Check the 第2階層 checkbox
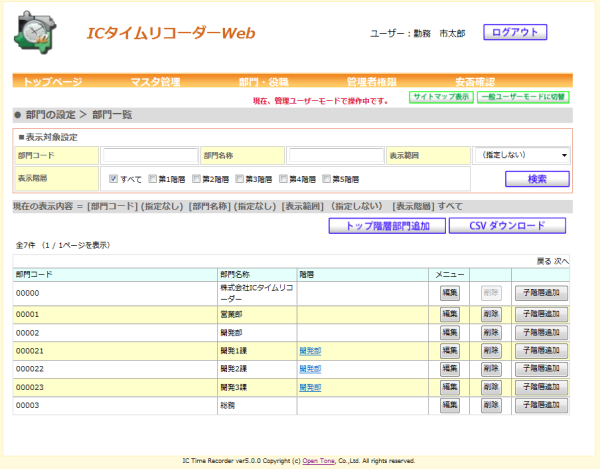The image size is (600, 469). tap(196, 179)
